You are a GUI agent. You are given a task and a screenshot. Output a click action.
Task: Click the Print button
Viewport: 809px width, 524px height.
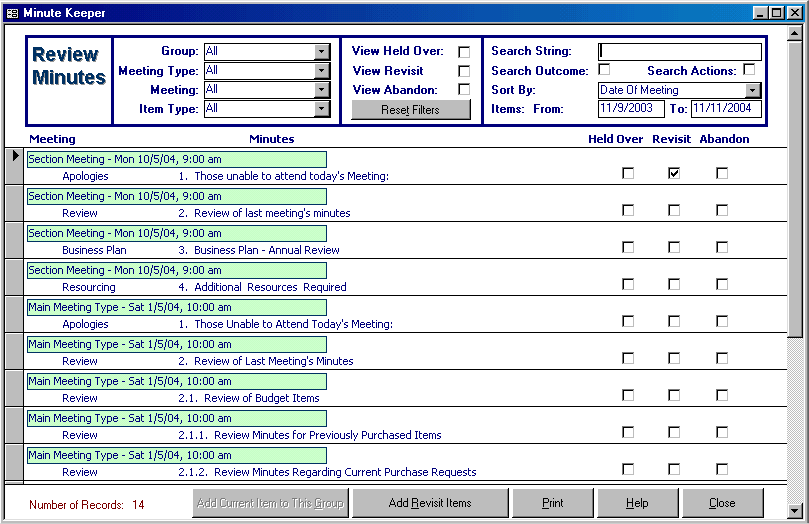552,503
